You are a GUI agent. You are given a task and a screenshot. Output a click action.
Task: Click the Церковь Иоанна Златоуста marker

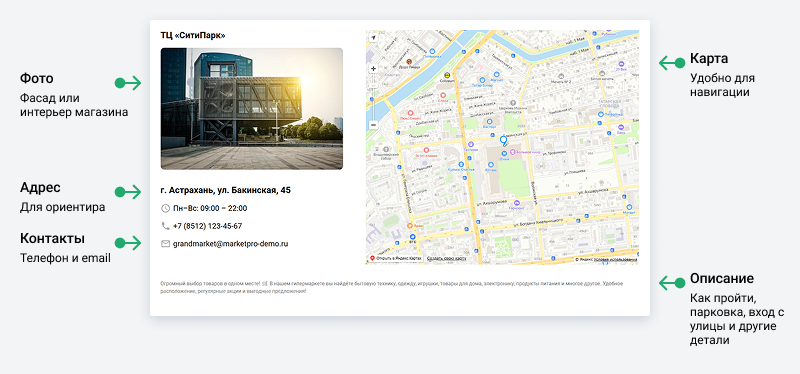point(513,103)
